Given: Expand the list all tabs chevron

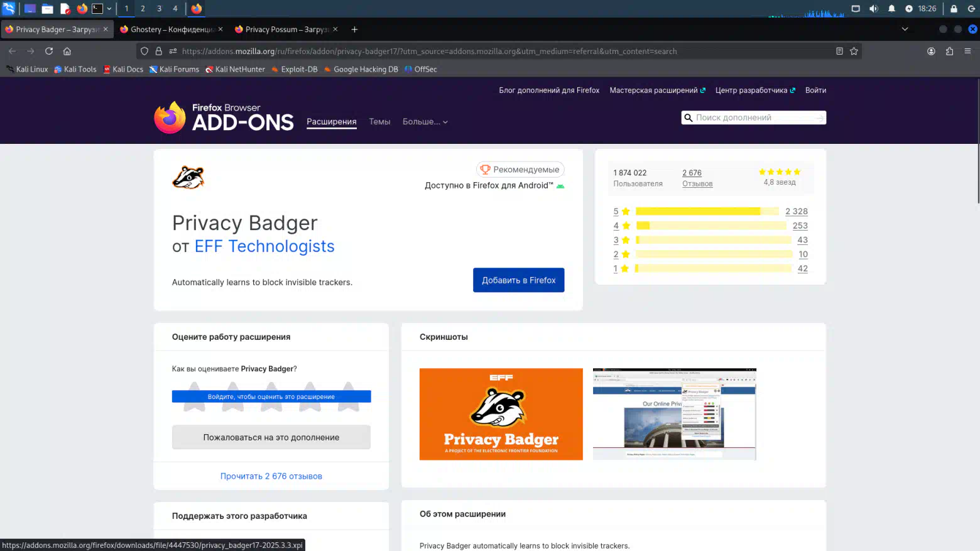Looking at the screenshot, I should [x=905, y=30].
